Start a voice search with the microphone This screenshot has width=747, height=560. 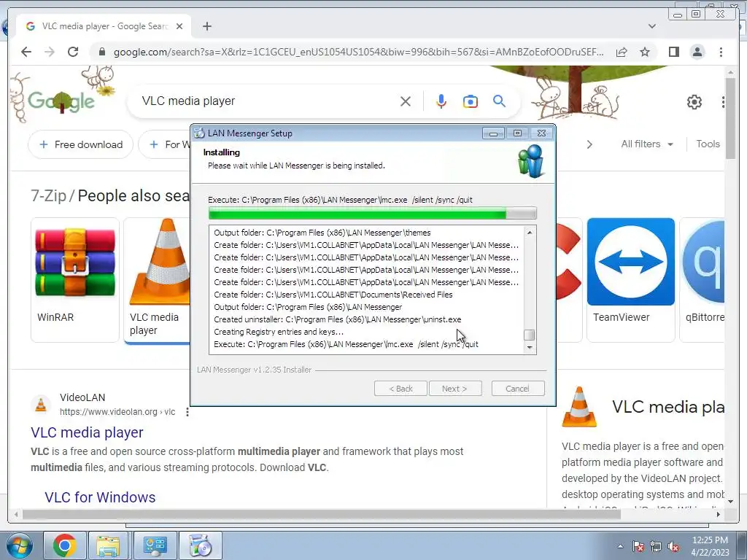point(441,101)
